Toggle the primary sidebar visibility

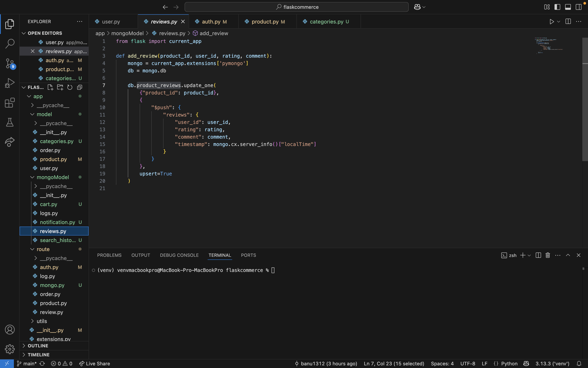(557, 7)
